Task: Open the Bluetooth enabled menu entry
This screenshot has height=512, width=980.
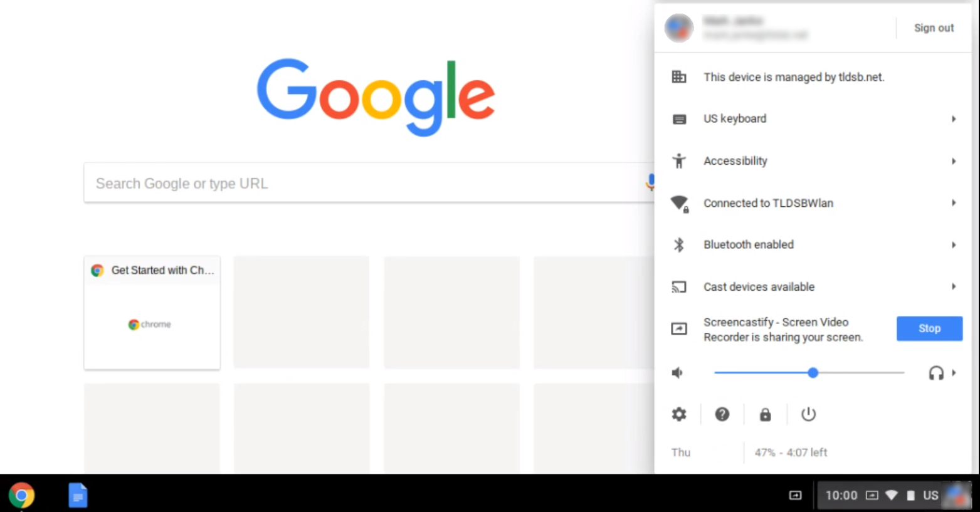Action: tap(813, 244)
